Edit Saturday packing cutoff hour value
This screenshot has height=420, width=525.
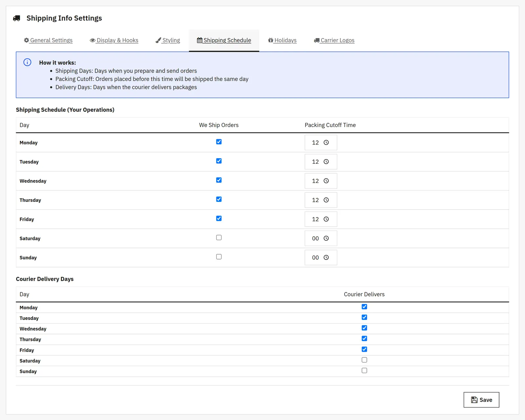(315, 239)
